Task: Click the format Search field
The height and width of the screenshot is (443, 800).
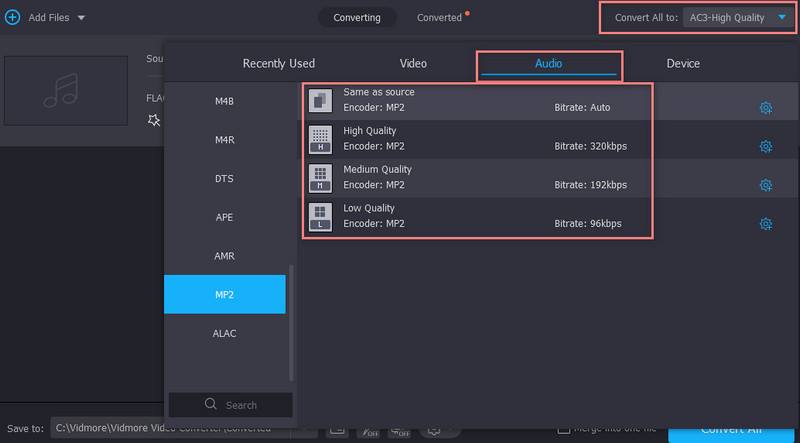Action: [230, 405]
